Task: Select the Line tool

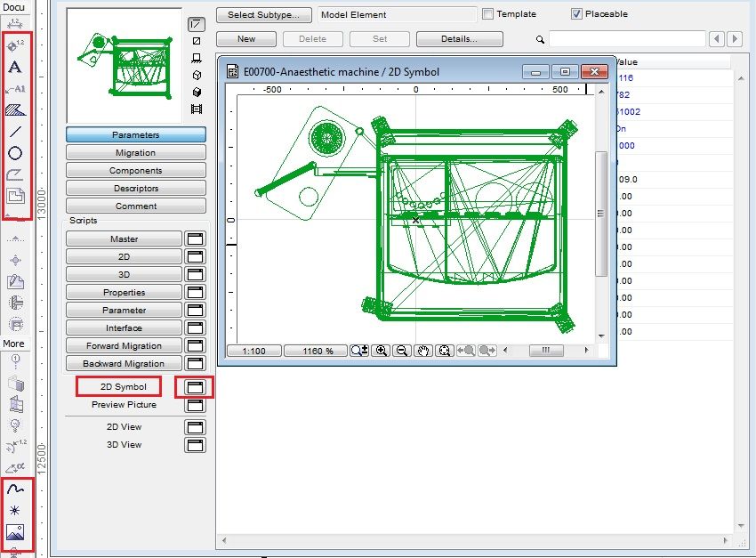Action: (x=17, y=133)
